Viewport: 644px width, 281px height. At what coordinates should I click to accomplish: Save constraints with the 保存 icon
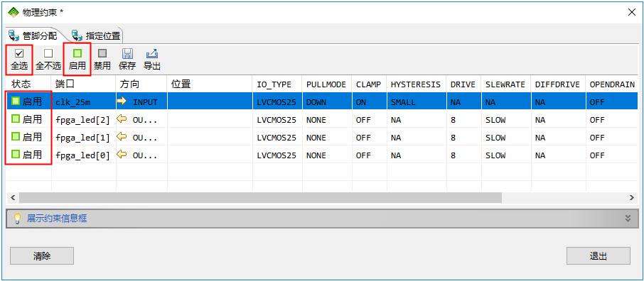pos(127,53)
